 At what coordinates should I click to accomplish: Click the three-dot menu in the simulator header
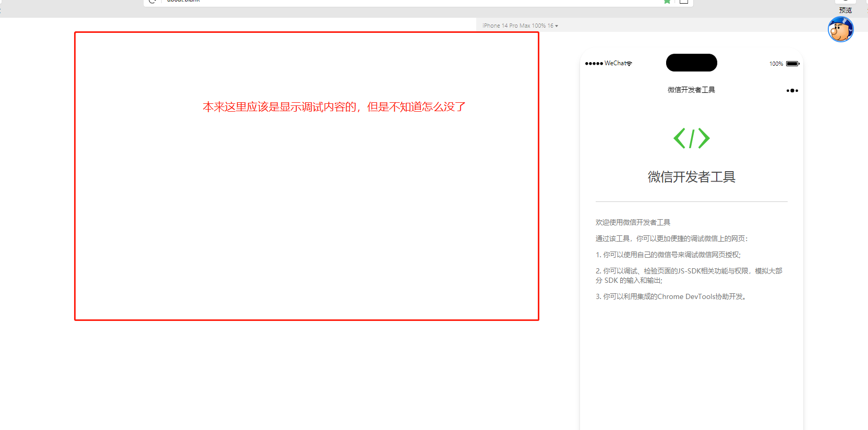[x=792, y=91]
